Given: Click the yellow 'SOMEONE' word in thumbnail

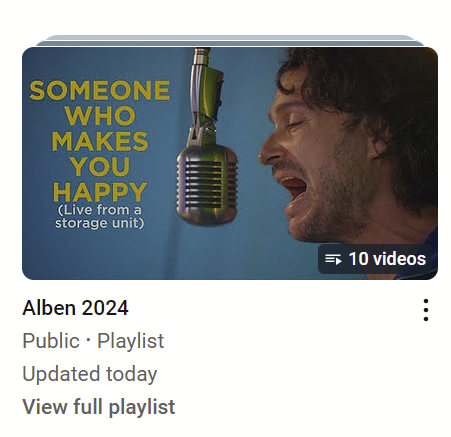Looking at the screenshot, I should (100, 90).
